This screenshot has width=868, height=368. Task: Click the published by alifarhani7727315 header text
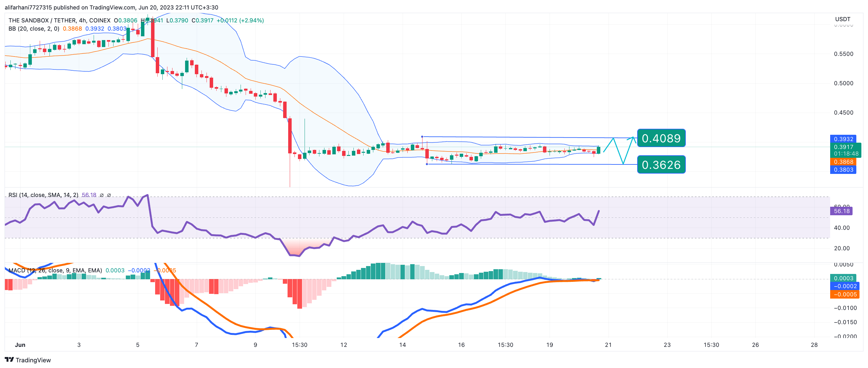coord(111,8)
